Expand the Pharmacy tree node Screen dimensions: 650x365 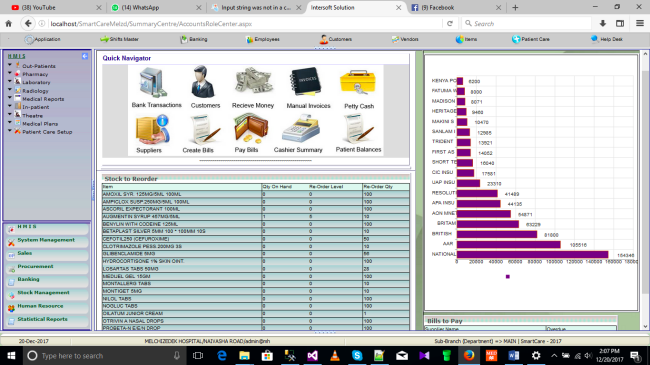(x=10, y=73)
